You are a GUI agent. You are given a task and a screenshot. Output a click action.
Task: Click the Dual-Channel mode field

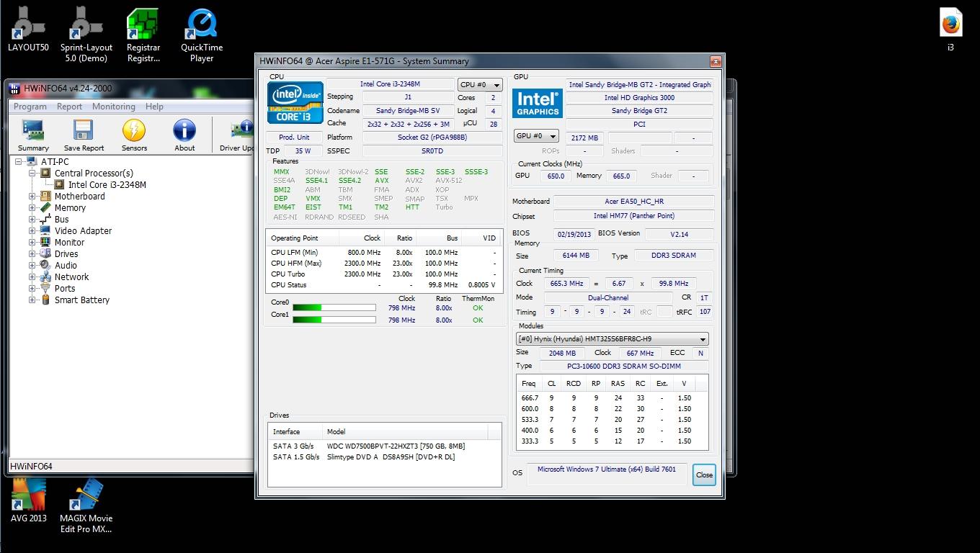607,297
